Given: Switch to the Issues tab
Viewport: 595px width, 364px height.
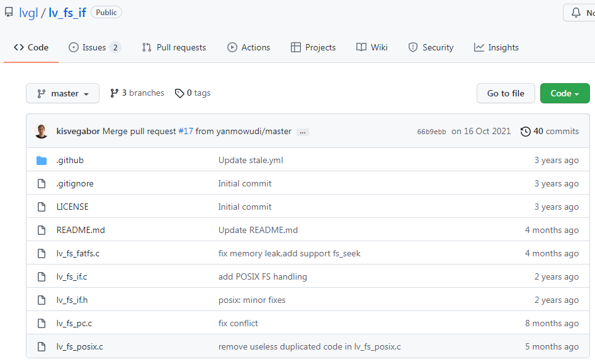Looking at the screenshot, I should pos(94,47).
